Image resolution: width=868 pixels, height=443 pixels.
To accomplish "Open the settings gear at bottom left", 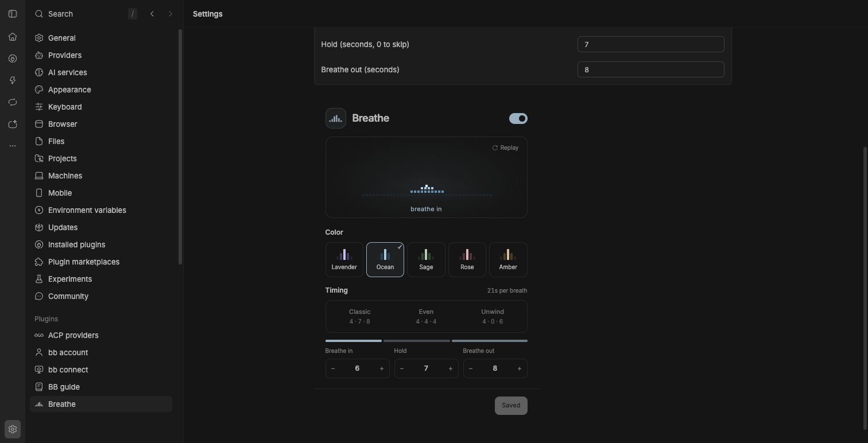I will 13,429.
